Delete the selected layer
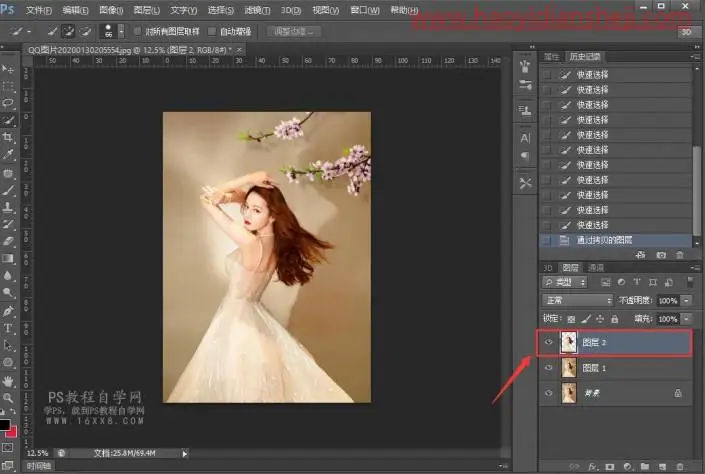Image resolution: width=705 pixels, height=474 pixels. (x=680, y=467)
